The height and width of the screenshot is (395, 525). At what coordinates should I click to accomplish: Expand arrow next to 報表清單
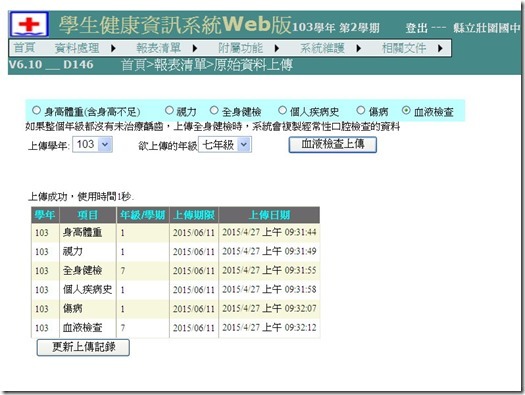tap(195, 49)
